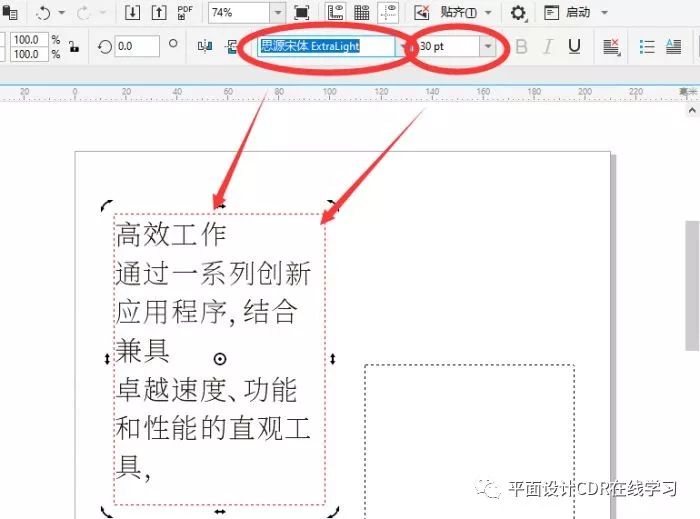Toggle Bold formatting B icon

[521, 46]
